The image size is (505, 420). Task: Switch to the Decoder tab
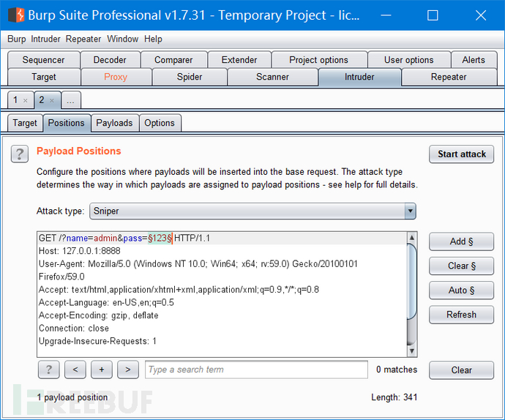point(110,59)
